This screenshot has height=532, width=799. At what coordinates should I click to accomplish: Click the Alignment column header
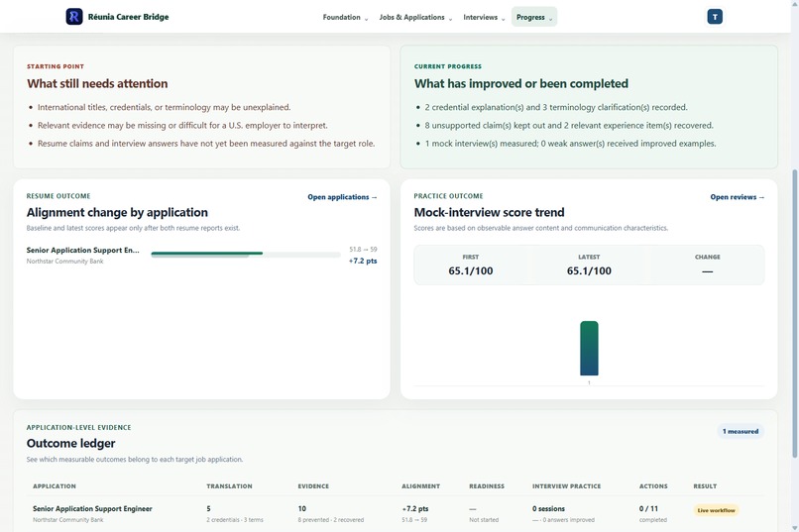tap(421, 486)
